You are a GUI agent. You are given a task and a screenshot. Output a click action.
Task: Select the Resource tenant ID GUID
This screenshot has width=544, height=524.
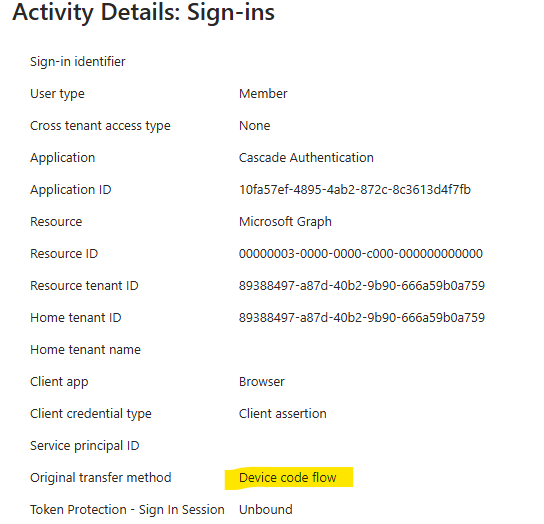(x=362, y=286)
